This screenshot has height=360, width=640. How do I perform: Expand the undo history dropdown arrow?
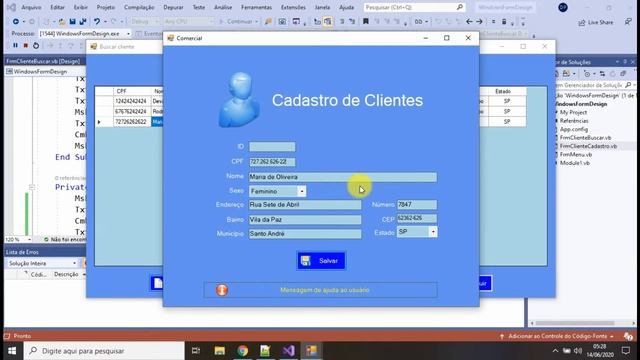tap(105, 22)
